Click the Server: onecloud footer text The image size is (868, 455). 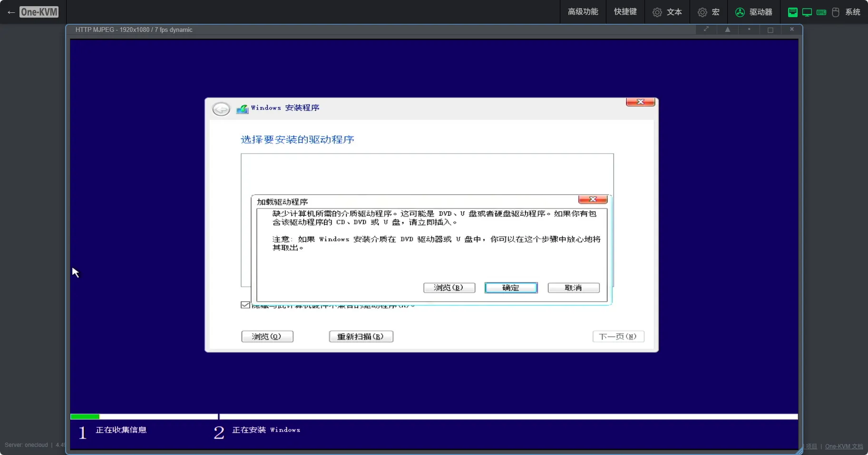click(x=26, y=445)
